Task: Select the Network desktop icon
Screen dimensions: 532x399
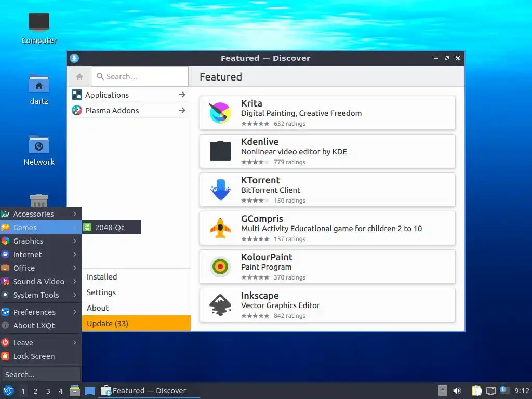Action: tap(38, 144)
